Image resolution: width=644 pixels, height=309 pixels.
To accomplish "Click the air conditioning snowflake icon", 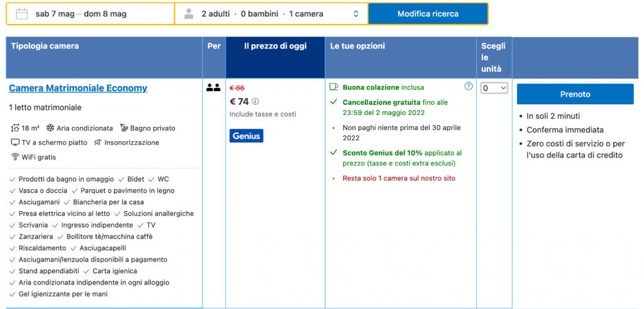I will tap(50, 128).
